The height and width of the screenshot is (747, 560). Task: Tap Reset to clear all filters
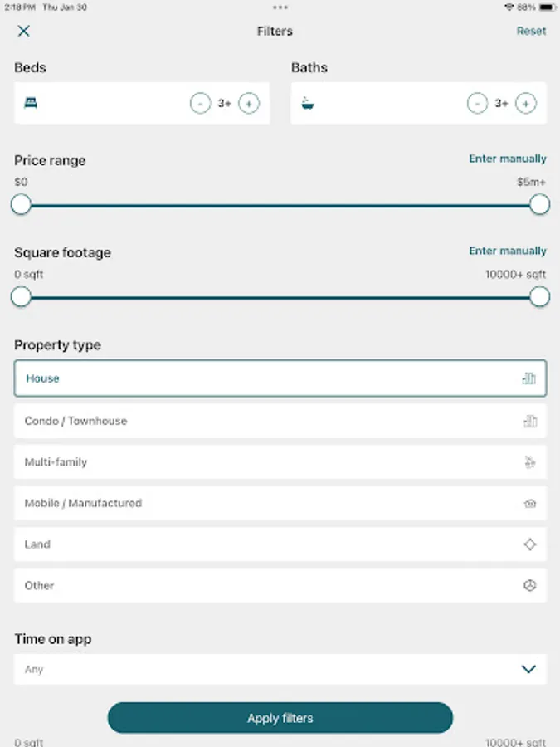[x=531, y=31]
